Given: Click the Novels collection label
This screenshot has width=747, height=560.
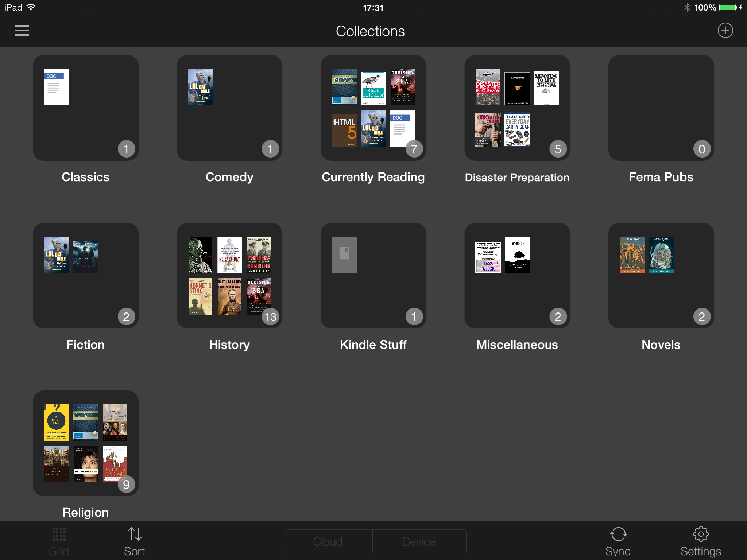Looking at the screenshot, I should pyautogui.click(x=661, y=345).
